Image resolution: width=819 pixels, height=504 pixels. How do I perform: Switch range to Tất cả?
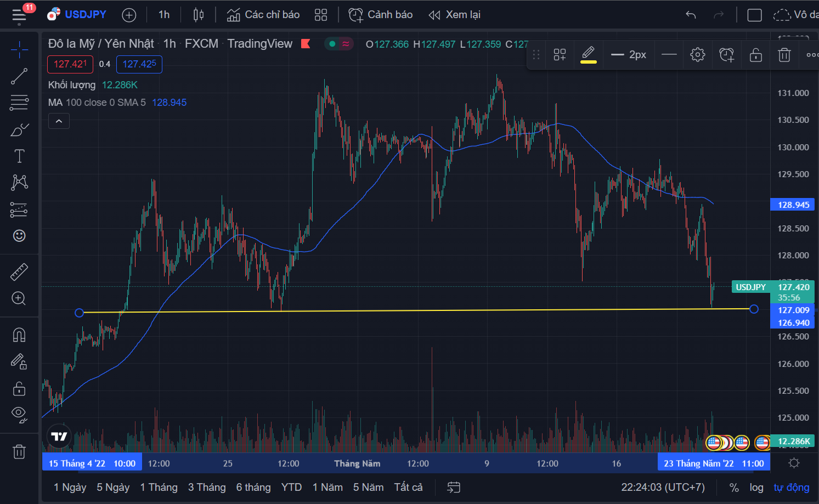click(409, 488)
